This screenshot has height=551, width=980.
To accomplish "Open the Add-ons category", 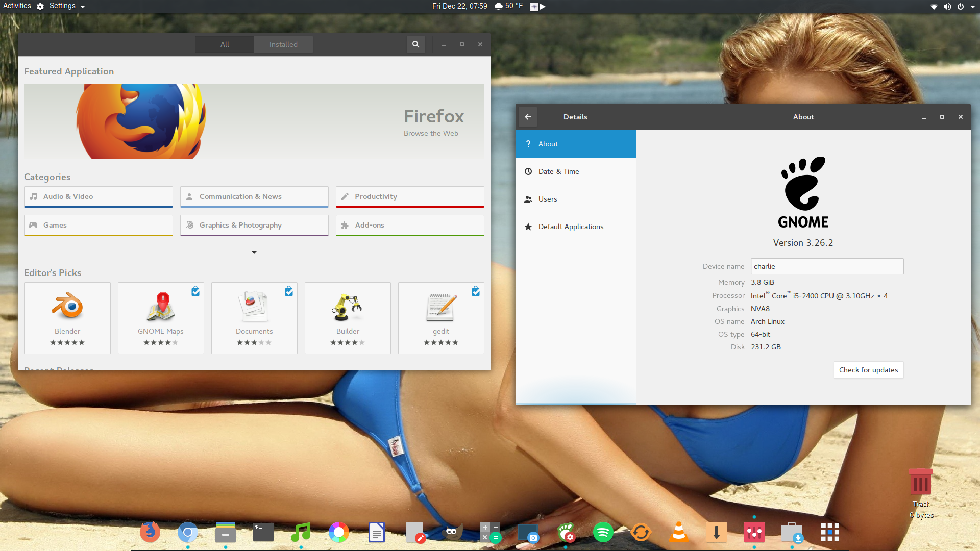I will [410, 226].
